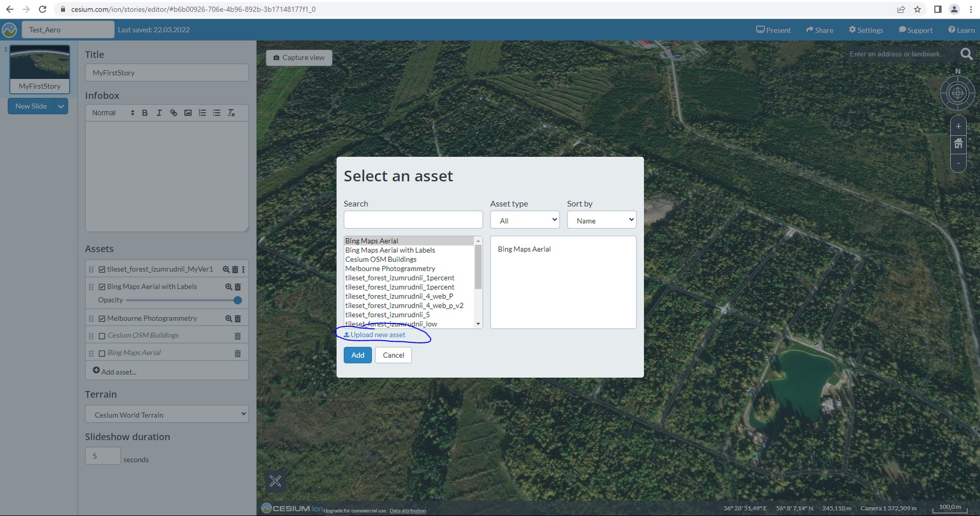Open story Settings

click(x=866, y=30)
